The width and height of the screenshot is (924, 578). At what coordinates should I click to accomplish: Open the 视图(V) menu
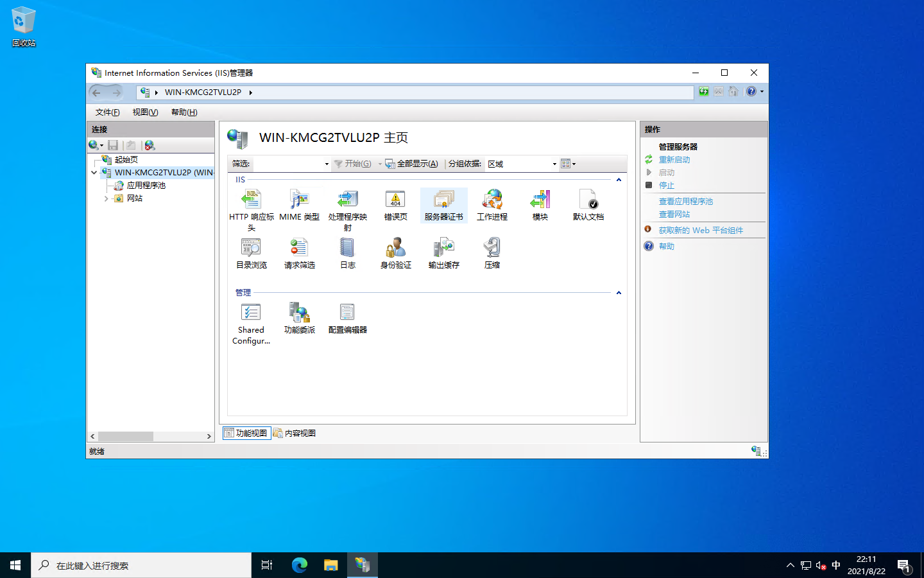click(x=145, y=112)
